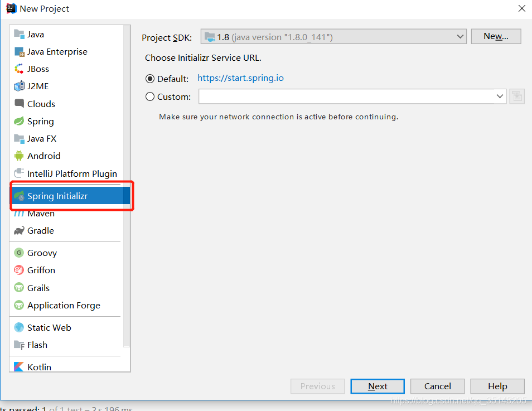Click the Next button
The image size is (532, 411).
click(x=378, y=386)
